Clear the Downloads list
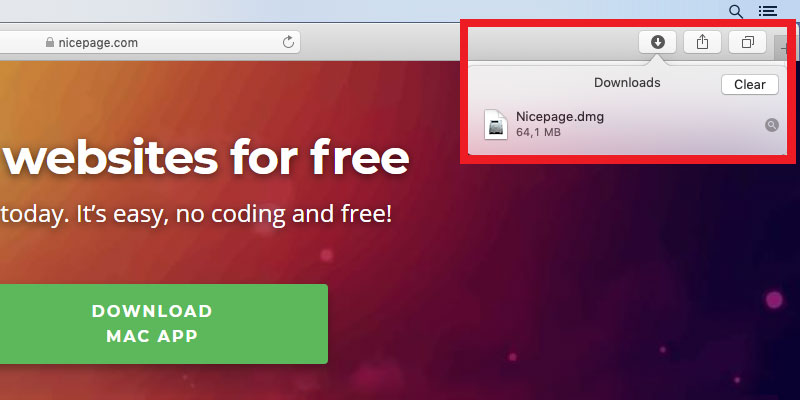Viewport: 800px width, 400px height. point(749,85)
